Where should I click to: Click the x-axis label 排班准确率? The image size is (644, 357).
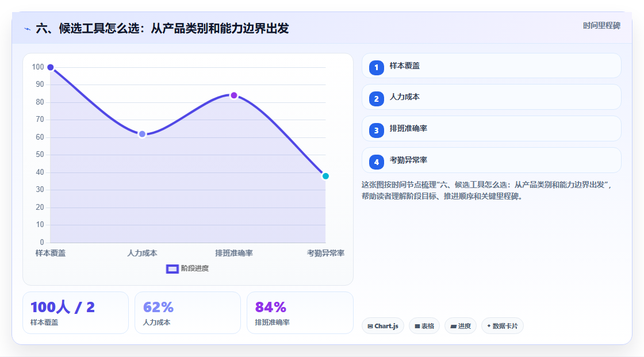point(233,253)
